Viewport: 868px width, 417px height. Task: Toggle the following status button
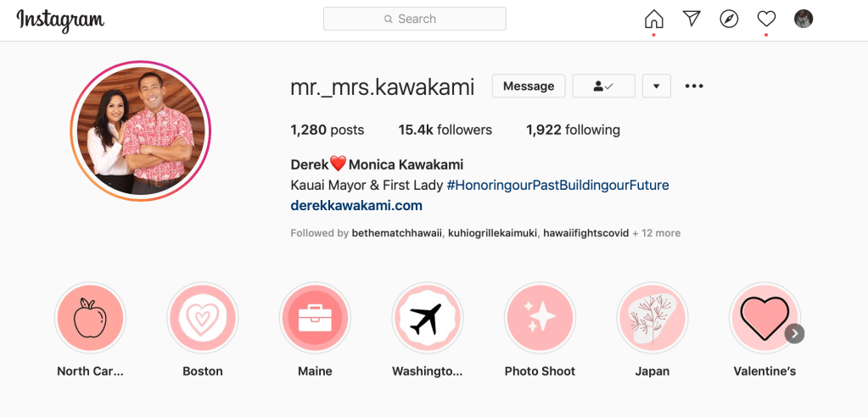point(603,86)
